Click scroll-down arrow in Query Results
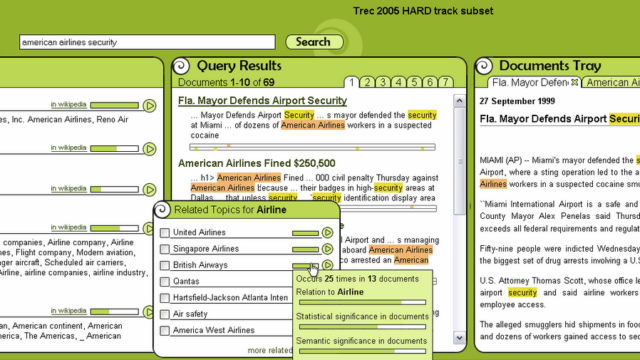Viewport: 640px width, 360px height. [459, 338]
